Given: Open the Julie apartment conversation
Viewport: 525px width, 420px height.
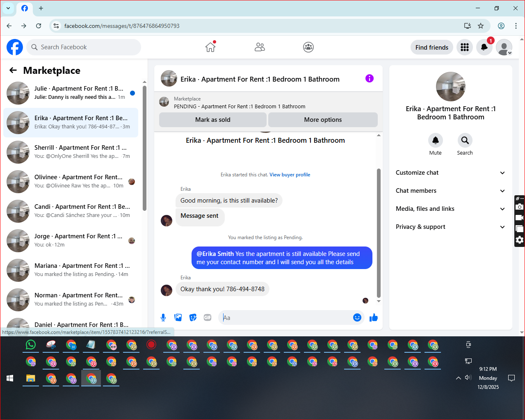Looking at the screenshot, I should tap(71, 93).
